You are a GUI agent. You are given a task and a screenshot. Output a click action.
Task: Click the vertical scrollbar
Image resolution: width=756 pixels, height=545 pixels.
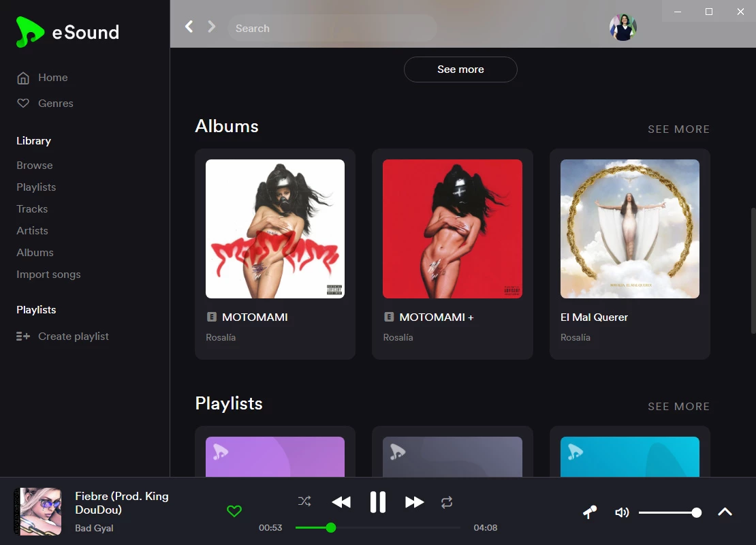point(753,270)
